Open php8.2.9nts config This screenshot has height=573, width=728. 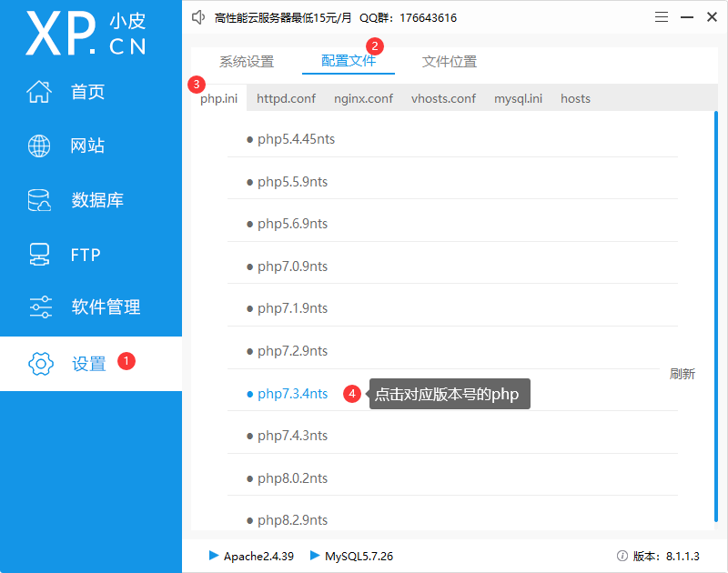(292, 520)
